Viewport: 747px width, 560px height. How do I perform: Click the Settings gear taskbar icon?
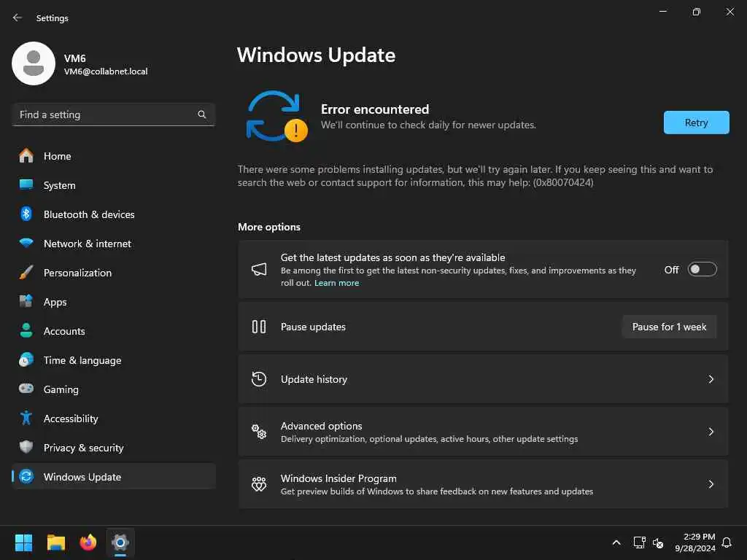[120, 542]
